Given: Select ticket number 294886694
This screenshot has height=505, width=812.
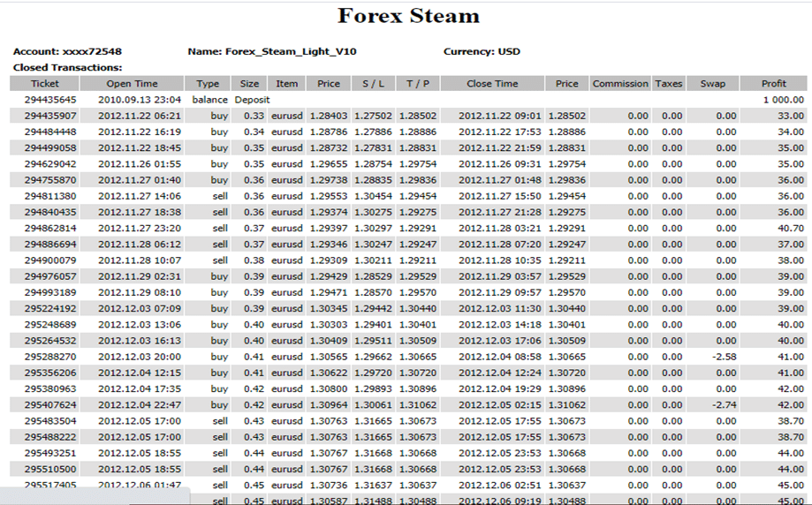Looking at the screenshot, I should 50,244.
